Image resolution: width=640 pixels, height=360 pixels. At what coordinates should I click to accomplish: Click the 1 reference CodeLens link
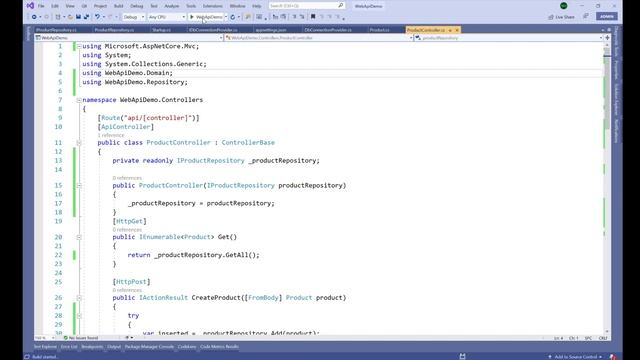[x=111, y=135]
